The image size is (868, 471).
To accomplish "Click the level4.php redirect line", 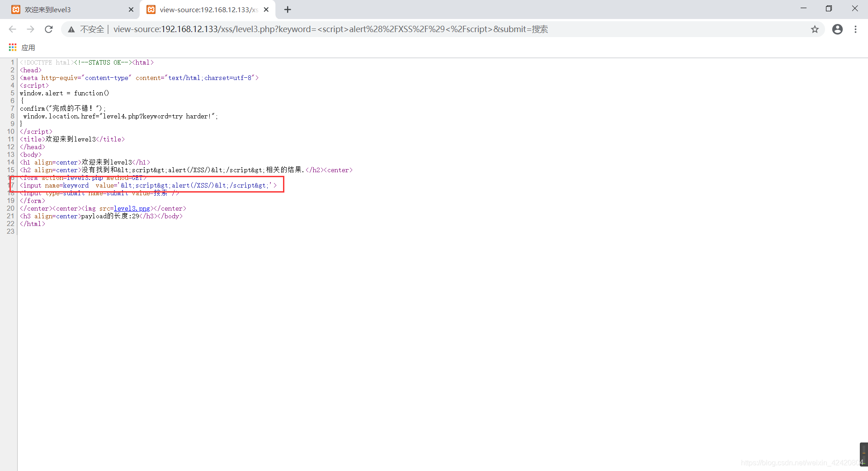I will pos(120,116).
